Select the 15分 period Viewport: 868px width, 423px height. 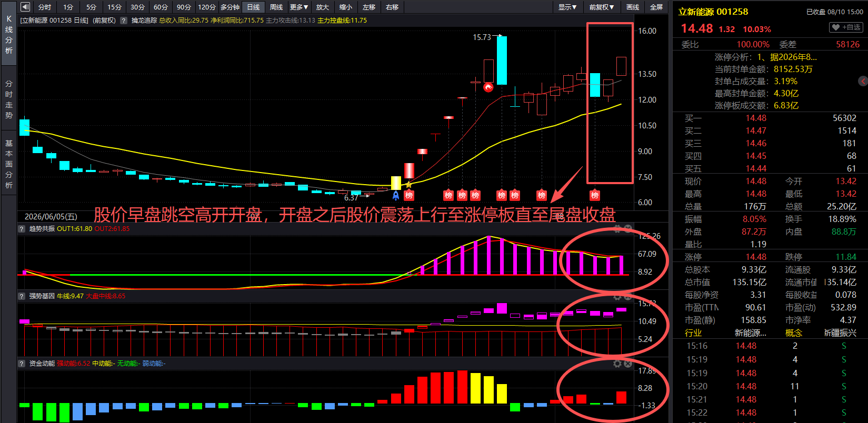pyautogui.click(x=115, y=7)
